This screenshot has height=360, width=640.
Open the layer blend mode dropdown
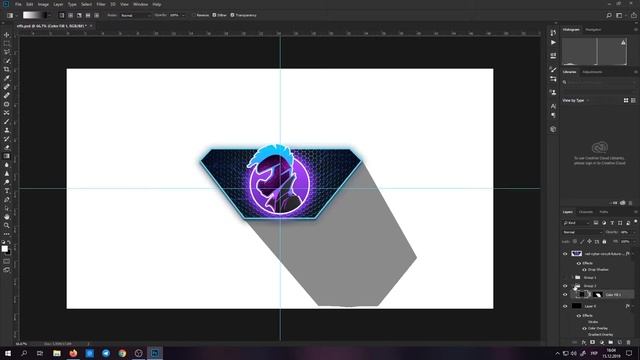pyautogui.click(x=582, y=232)
